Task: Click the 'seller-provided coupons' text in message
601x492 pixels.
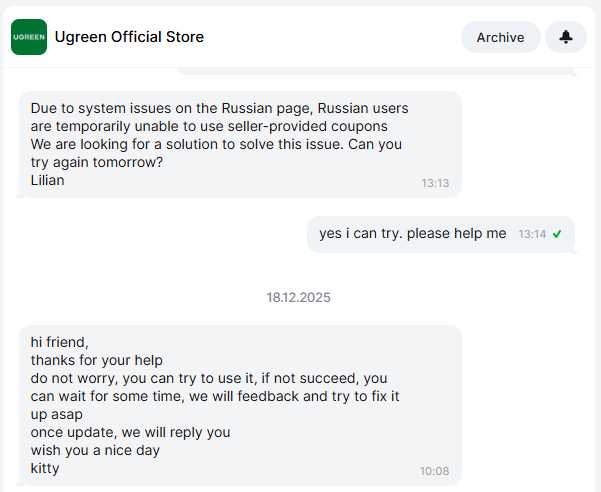Action: pos(310,126)
